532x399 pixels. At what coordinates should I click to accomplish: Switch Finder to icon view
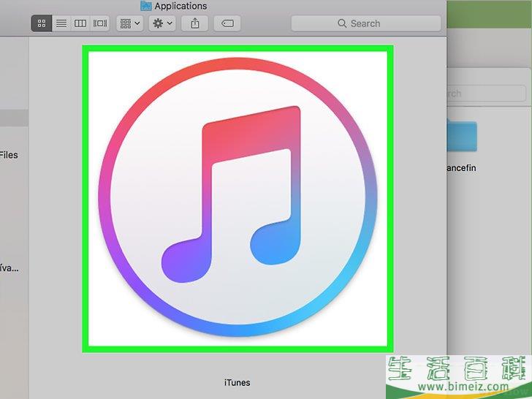42,23
